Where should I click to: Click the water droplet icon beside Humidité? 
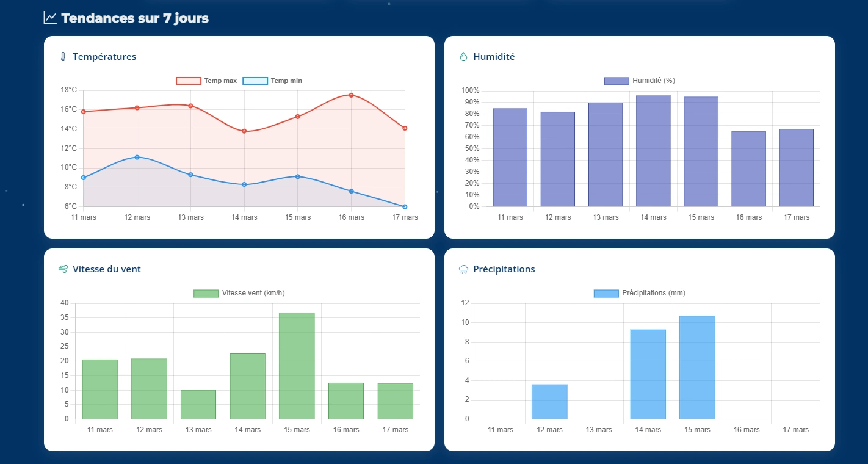[463, 57]
